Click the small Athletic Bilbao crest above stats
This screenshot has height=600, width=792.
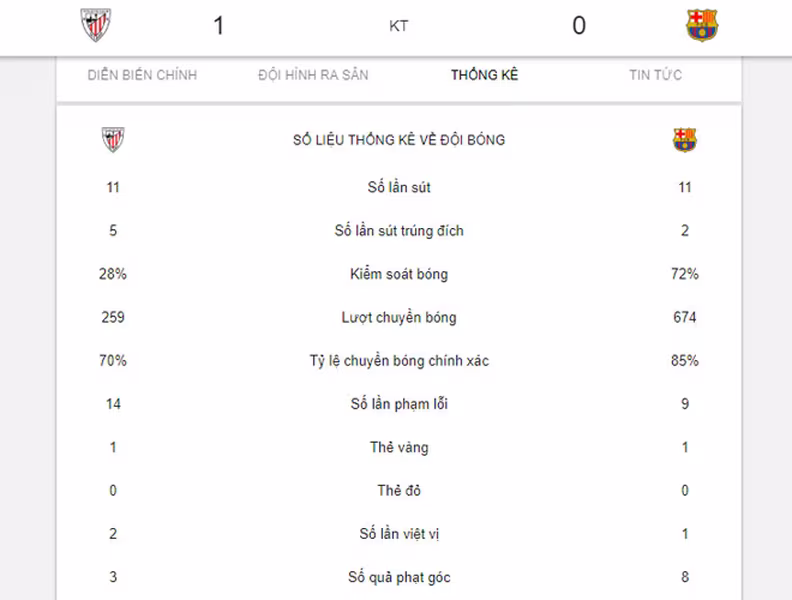[x=113, y=139]
